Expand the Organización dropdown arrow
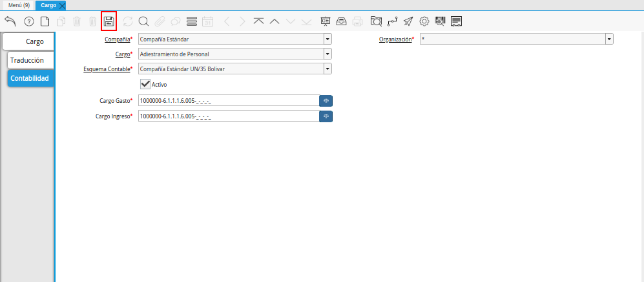This screenshot has width=644, height=282. [x=609, y=39]
